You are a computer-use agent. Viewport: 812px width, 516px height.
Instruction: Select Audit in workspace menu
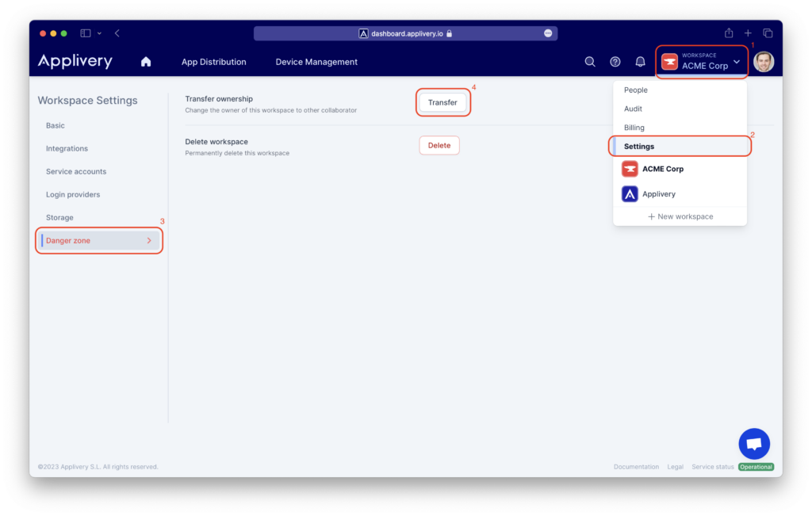(680, 109)
